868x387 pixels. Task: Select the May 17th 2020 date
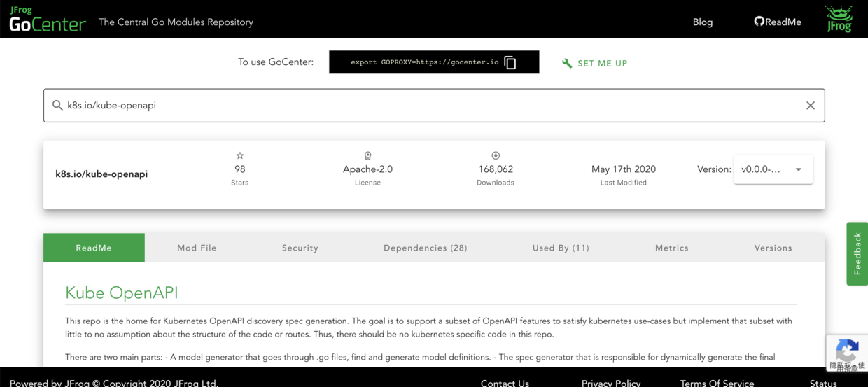624,169
